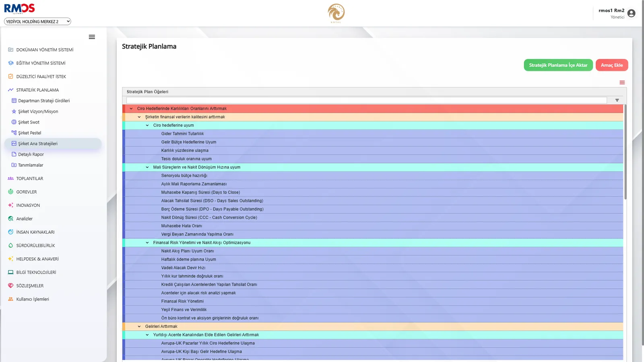
Task: Open Doküman Yönetim Sistemi menu
Action: point(45,50)
